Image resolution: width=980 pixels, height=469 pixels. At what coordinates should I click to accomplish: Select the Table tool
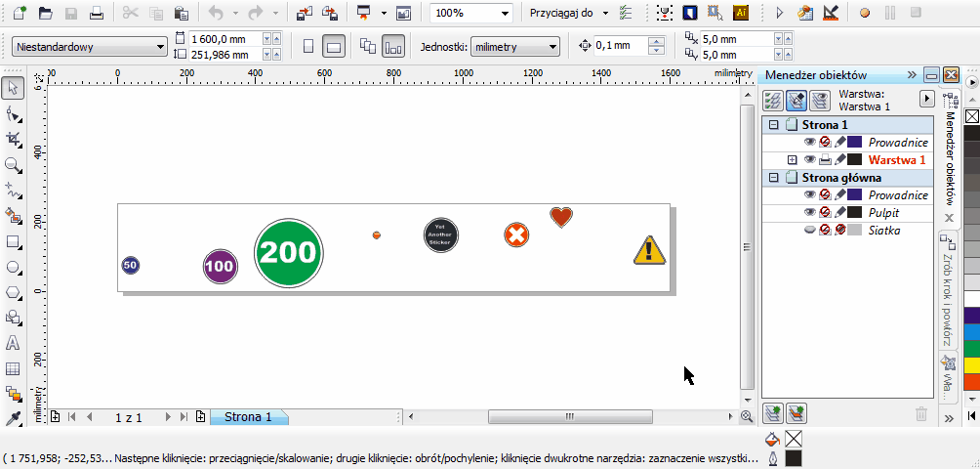coord(13,368)
